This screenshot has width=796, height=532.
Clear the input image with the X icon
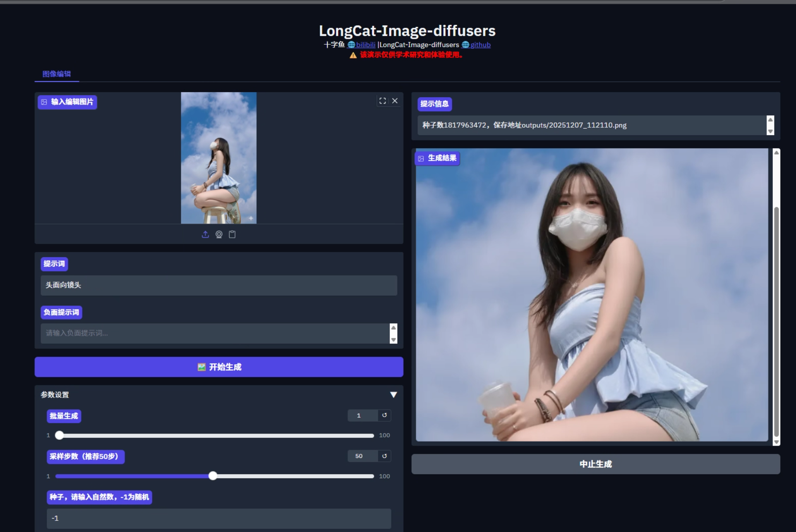pyautogui.click(x=395, y=100)
